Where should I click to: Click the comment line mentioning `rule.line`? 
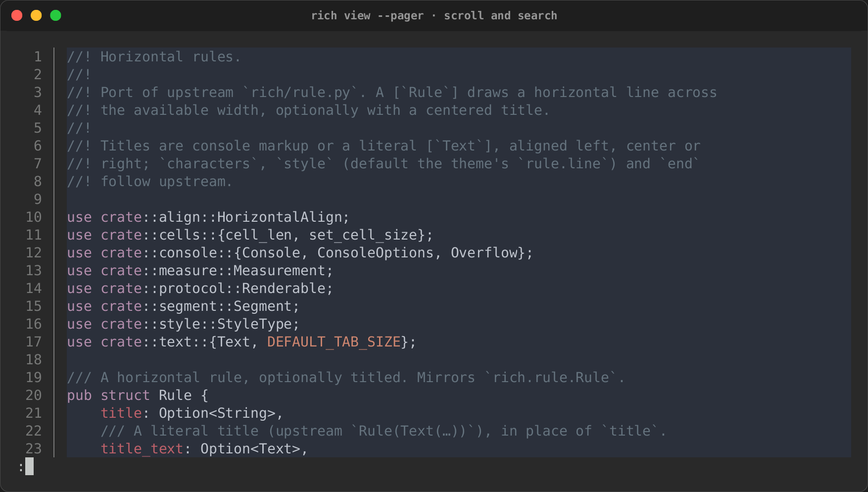coord(384,164)
